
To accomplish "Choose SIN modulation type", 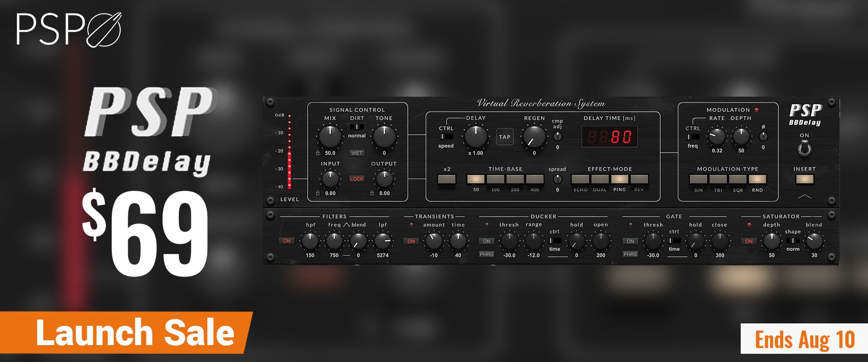I will [698, 180].
